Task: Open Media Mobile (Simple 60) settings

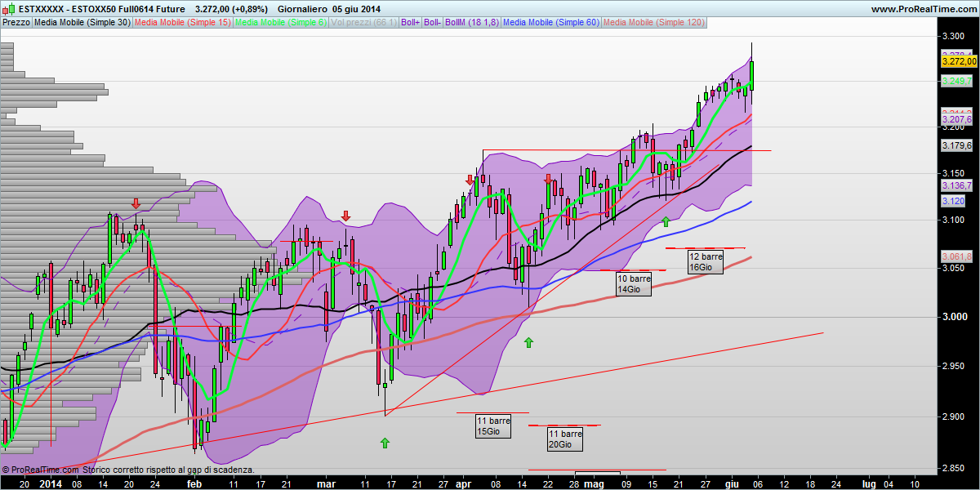Action: pos(551,23)
